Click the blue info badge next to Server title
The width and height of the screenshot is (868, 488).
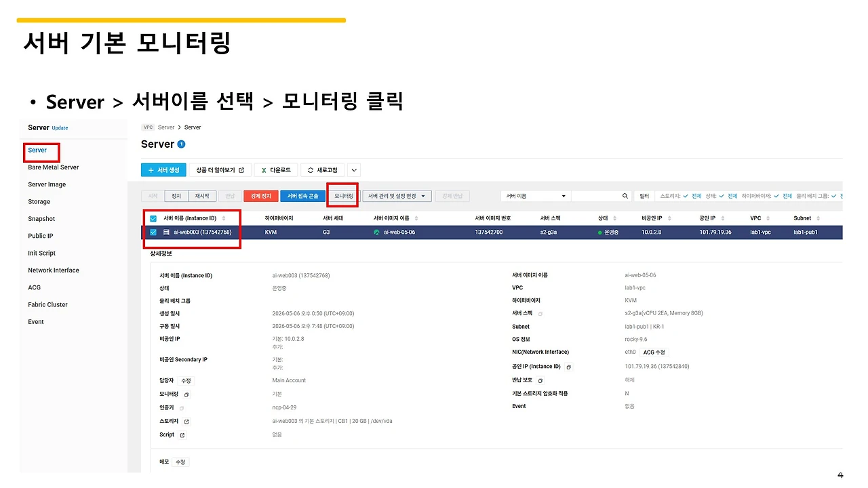pyautogui.click(x=181, y=144)
